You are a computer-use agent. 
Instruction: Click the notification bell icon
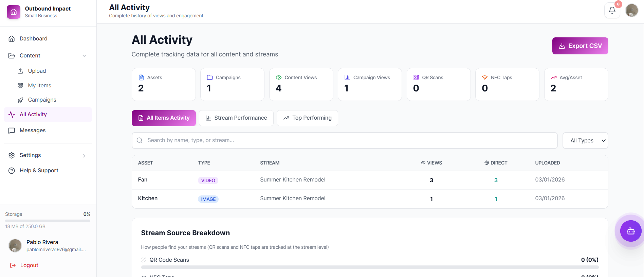(612, 10)
